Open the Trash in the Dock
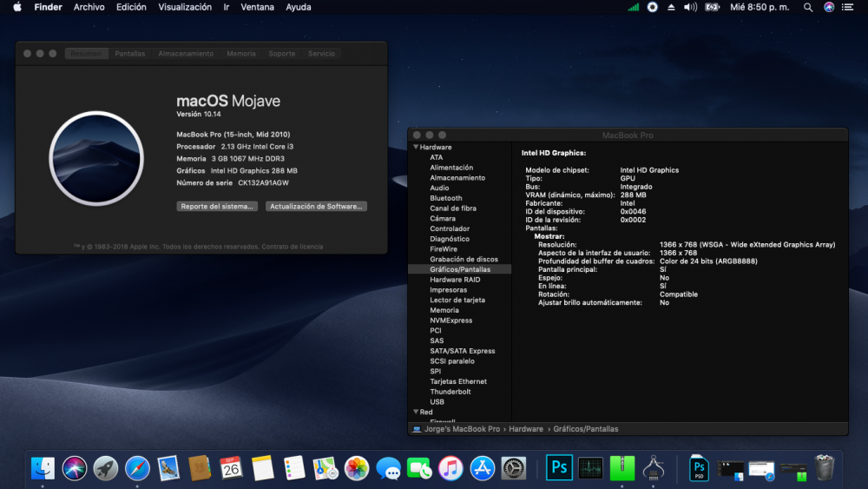 tap(825, 468)
